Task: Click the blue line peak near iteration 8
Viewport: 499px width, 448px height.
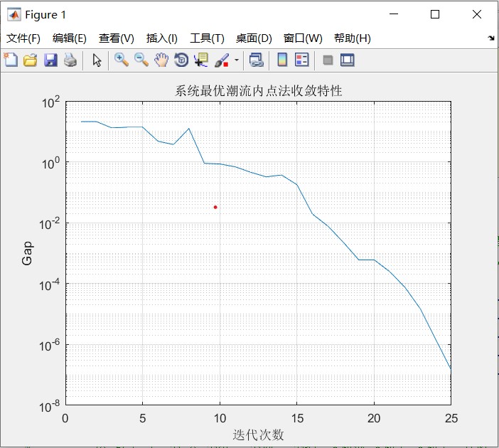Action: tap(189, 128)
